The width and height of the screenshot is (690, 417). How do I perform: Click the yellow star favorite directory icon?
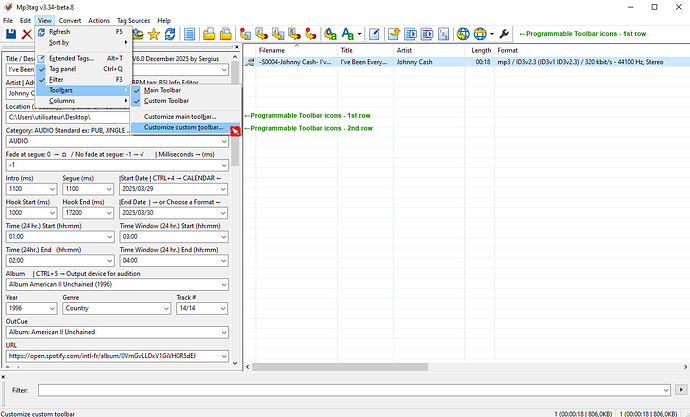pyautogui.click(x=154, y=34)
